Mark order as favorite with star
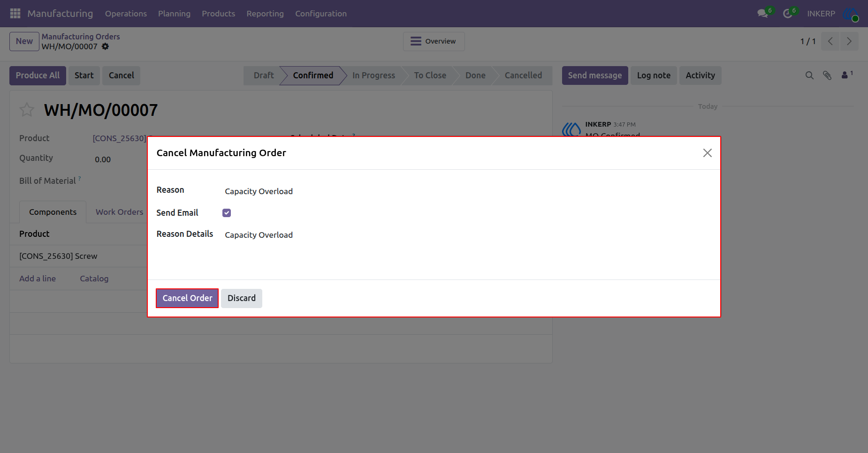 (x=27, y=110)
